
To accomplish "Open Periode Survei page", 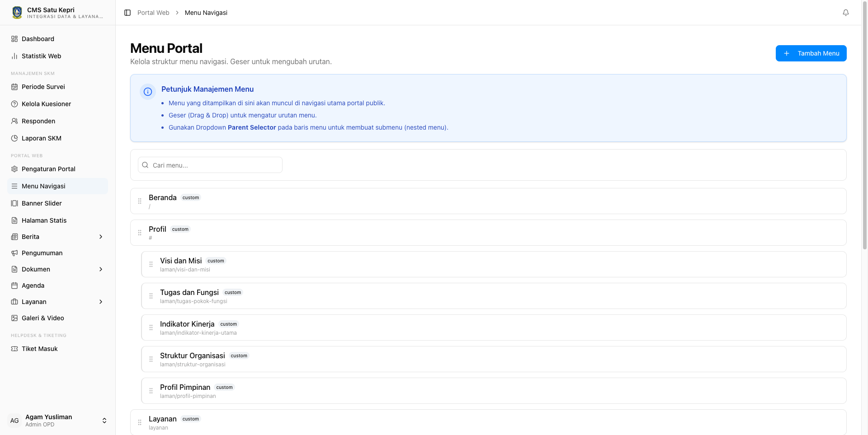I will pos(57,87).
